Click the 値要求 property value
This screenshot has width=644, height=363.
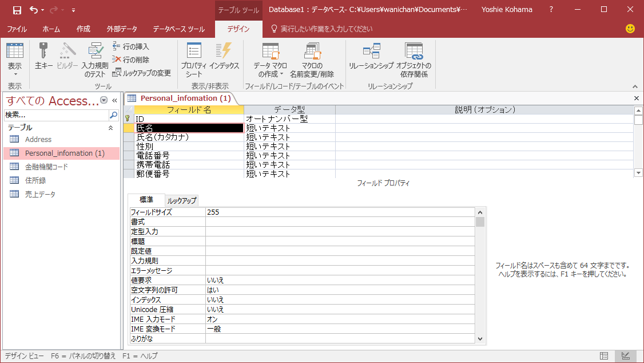tap(340, 281)
